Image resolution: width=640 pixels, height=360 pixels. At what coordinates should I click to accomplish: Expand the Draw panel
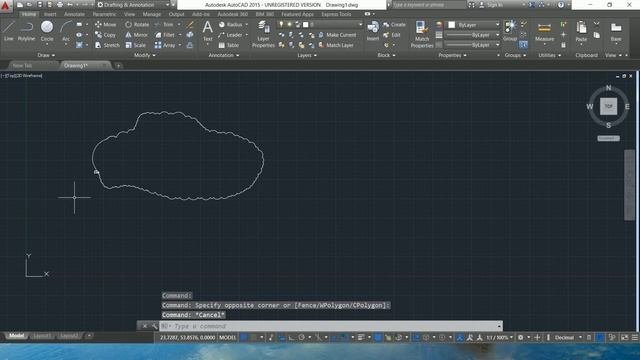46,55
